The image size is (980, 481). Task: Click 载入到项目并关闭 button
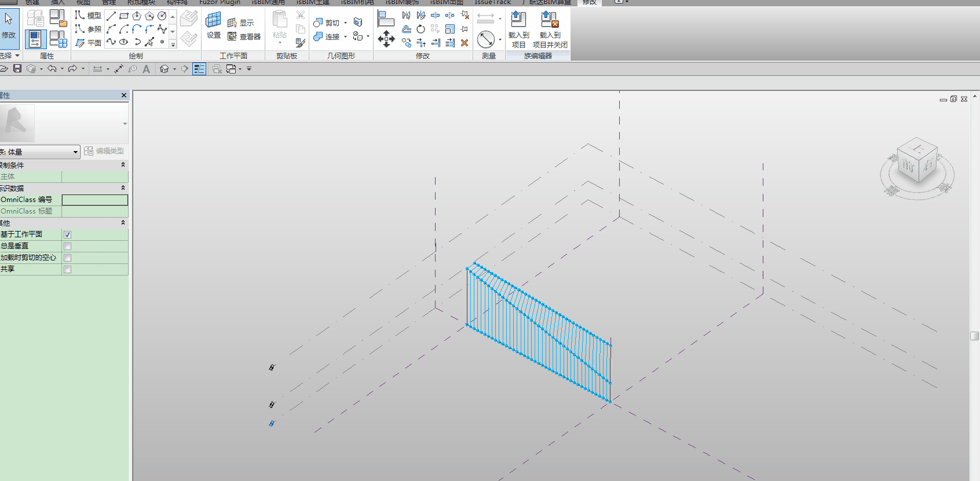click(x=550, y=30)
